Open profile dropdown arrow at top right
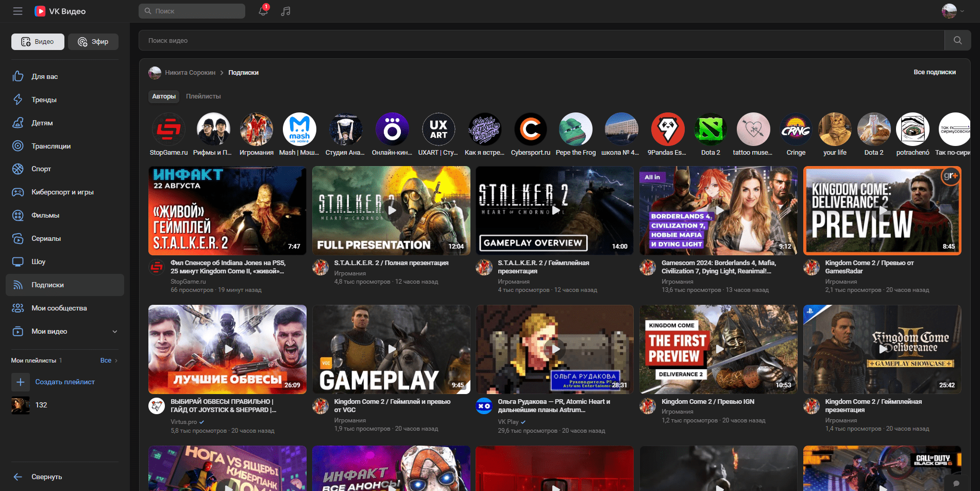This screenshot has height=491, width=980. point(961,11)
